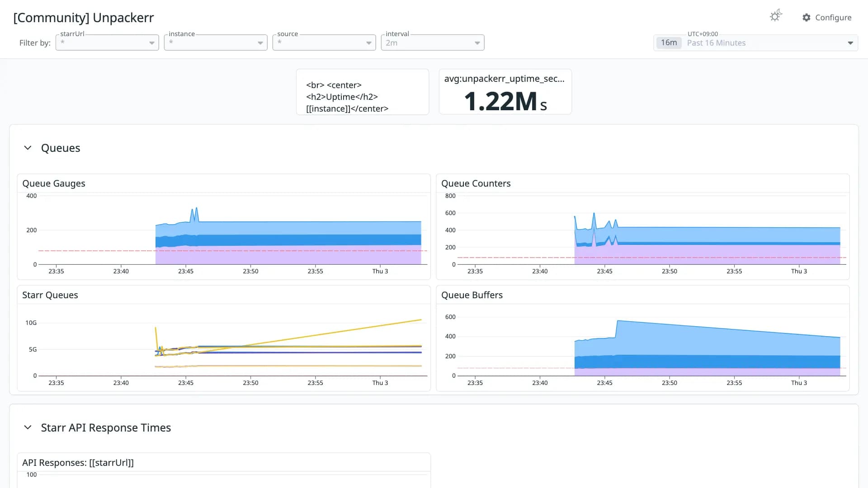Click the Queue Counters widget title
This screenshot has width=868, height=488.
pyautogui.click(x=476, y=183)
